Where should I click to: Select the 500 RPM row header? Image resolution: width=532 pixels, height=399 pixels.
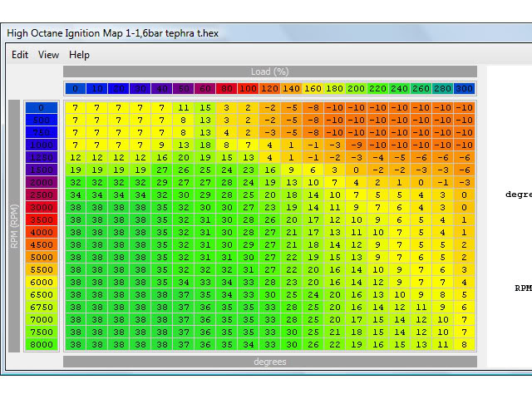[42, 120]
